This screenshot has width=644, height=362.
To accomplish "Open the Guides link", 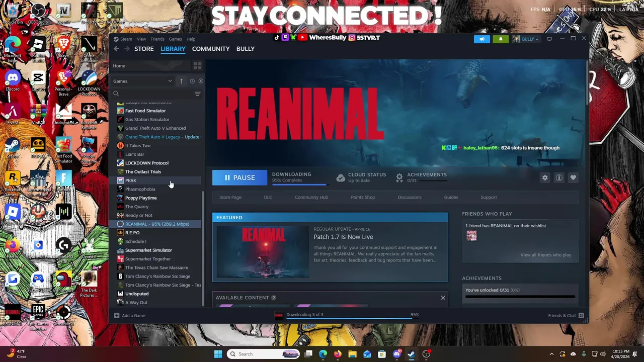I will pos(451,197).
